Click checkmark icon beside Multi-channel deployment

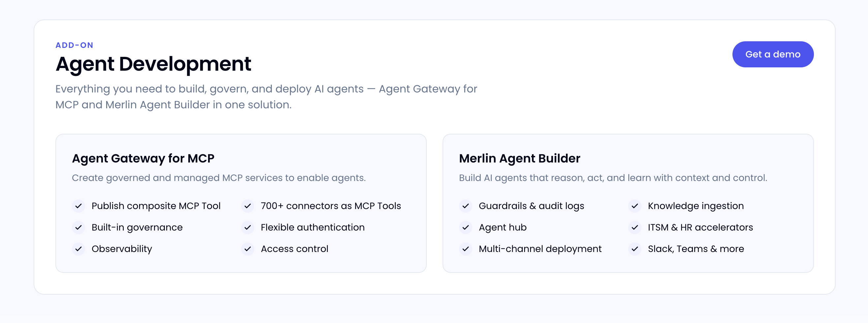click(466, 249)
